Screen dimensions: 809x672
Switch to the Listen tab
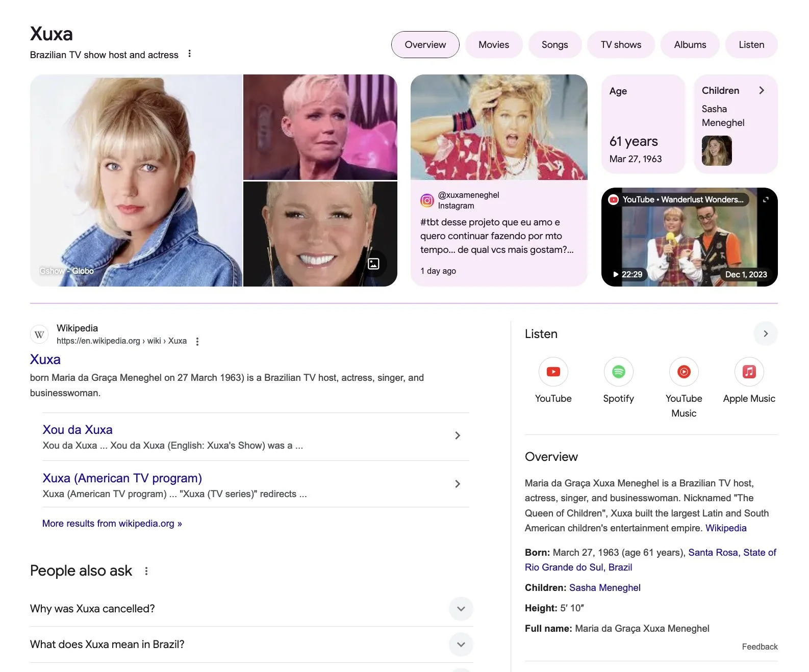coord(751,44)
